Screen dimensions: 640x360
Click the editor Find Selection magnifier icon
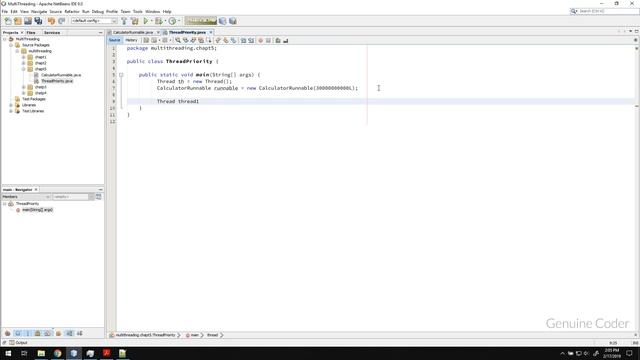click(178, 40)
